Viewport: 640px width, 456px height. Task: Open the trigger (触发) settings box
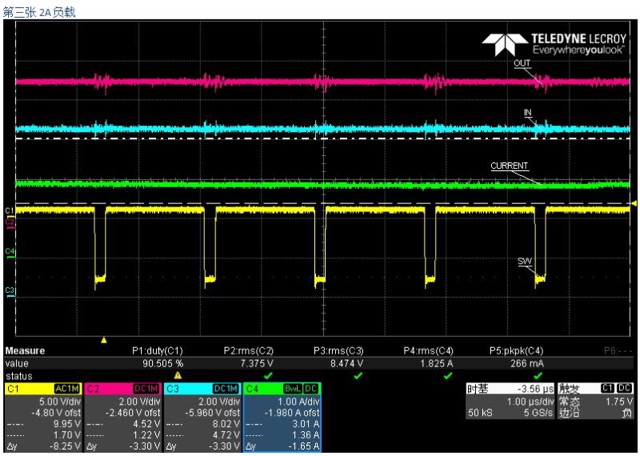point(596,401)
